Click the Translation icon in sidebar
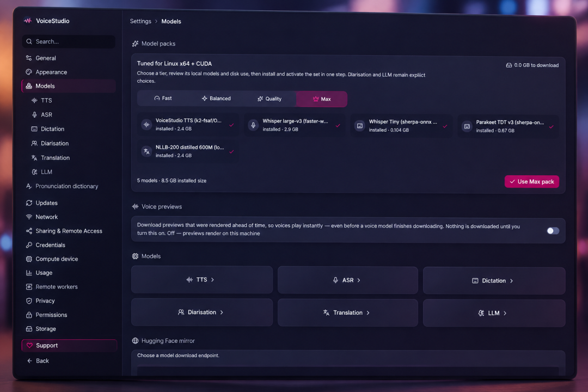 coord(34,157)
